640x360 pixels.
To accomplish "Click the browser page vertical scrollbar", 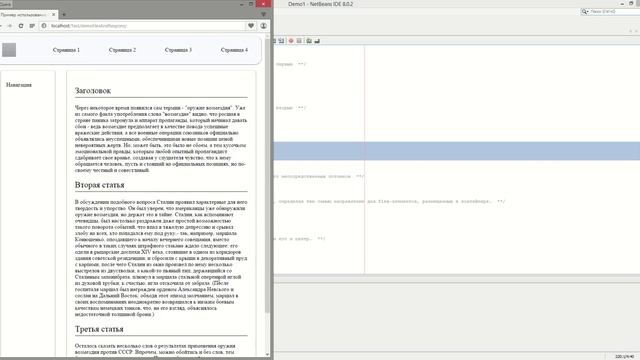I will coord(267,176).
